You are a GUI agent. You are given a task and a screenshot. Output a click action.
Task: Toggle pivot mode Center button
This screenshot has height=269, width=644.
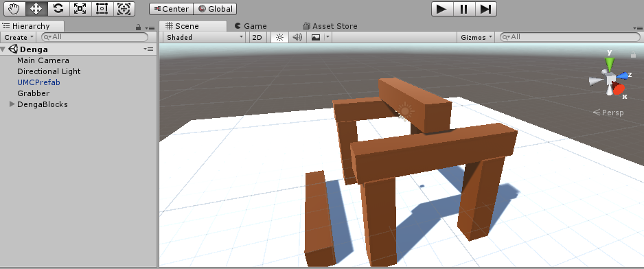click(x=171, y=9)
